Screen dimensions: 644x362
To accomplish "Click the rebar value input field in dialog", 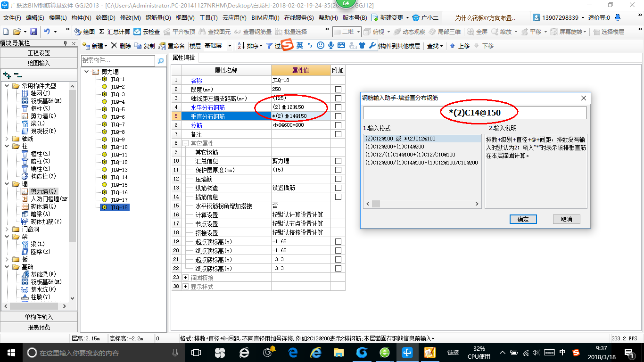I will click(475, 113).
